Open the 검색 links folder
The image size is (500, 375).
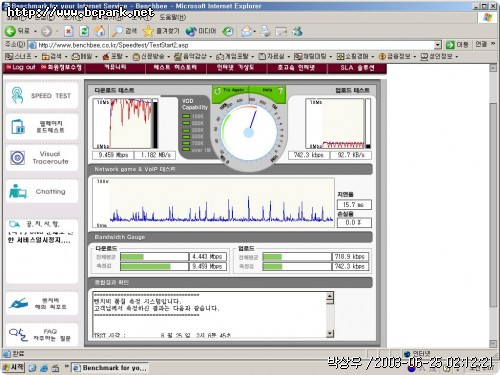pyautogui.click(x=54, y=56)
